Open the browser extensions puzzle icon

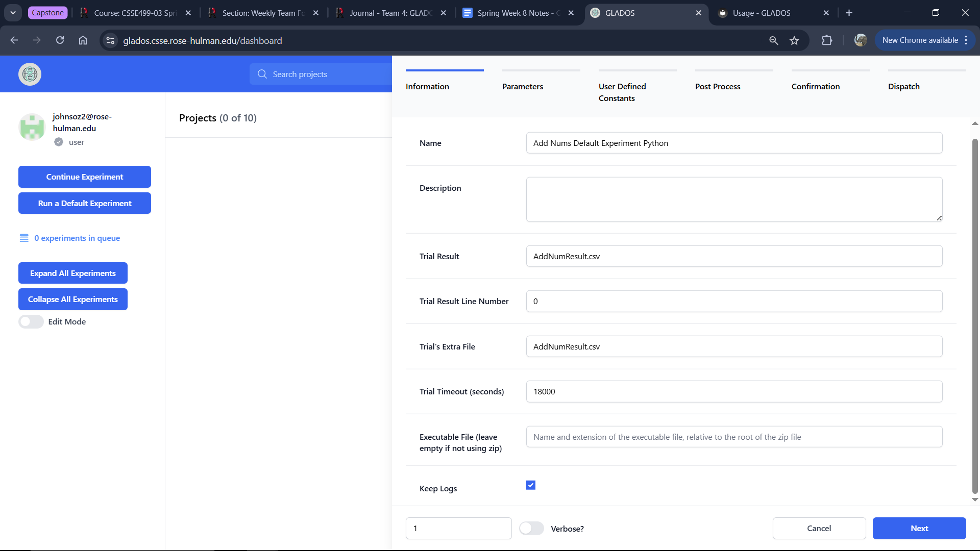point(827,40)
